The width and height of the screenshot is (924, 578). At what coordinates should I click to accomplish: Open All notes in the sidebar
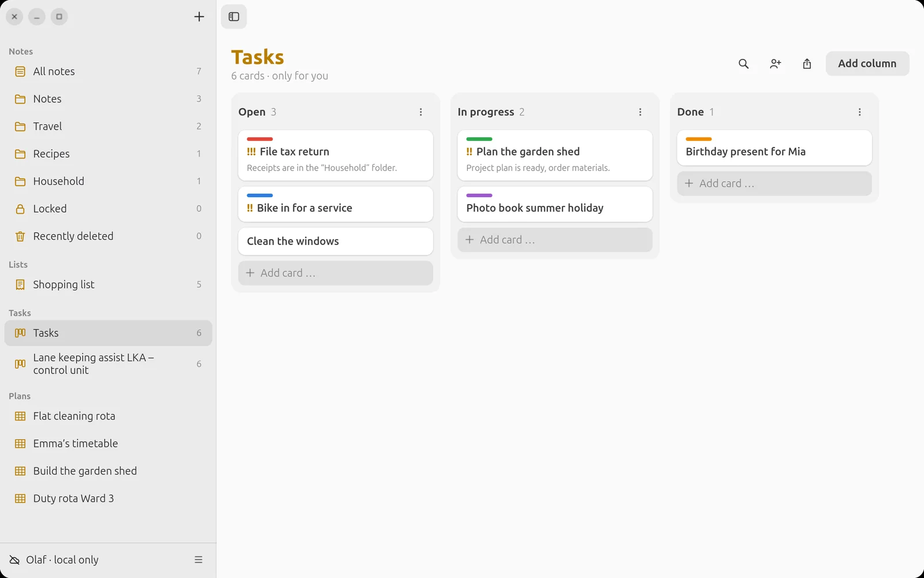pyautogui.click(x=108, y=72)
